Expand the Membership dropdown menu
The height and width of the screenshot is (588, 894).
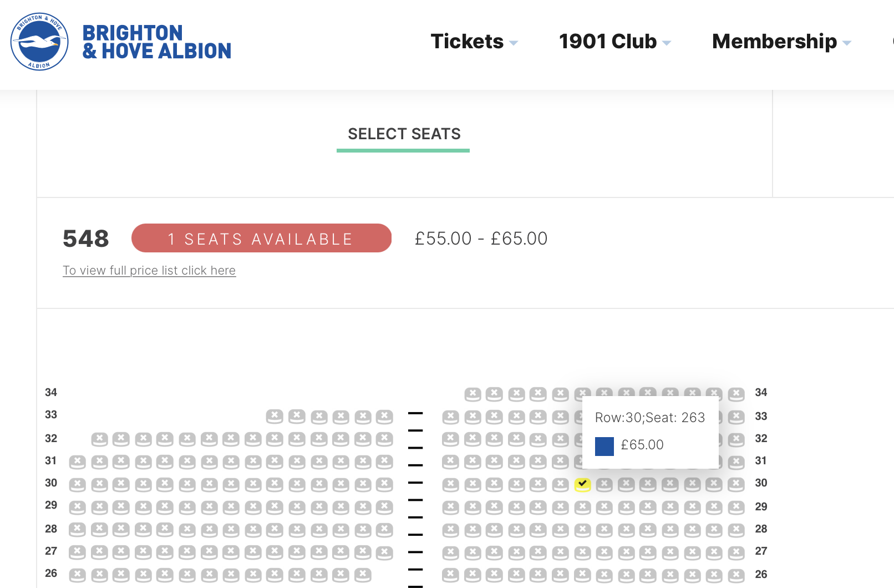(781, 42)
